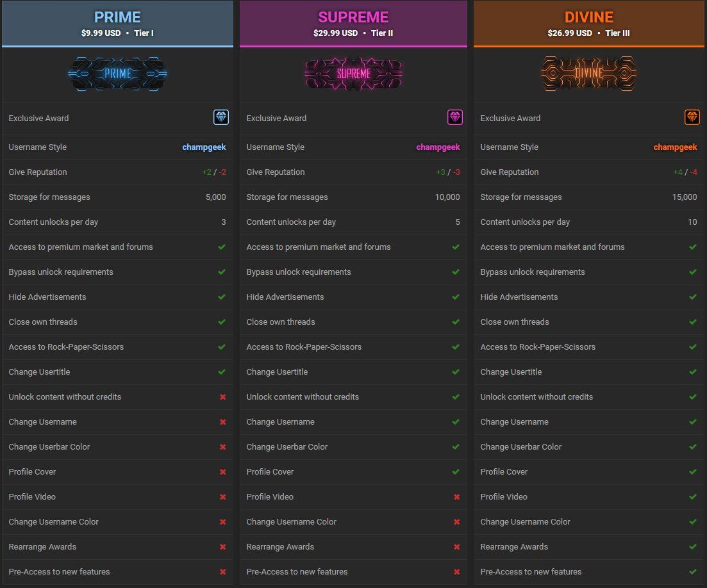Click the blue champgeek username in Prime
707x588 pixels.
(x=204, y=147)
